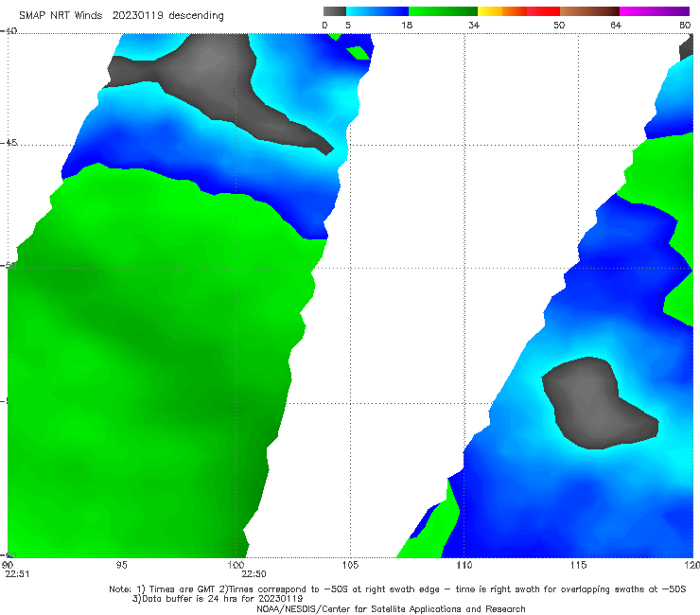
Task: Click the gray segment of the color scale
Action: [x=334, y=11]
